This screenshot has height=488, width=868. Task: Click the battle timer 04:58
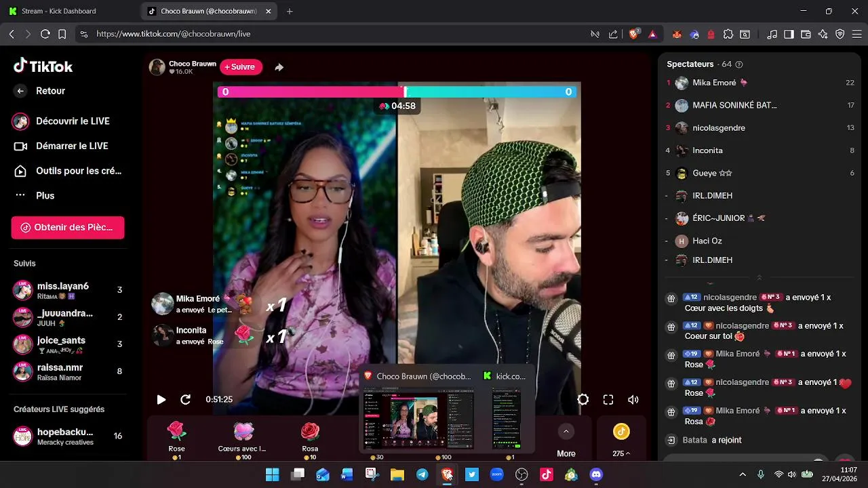(397, 106)
